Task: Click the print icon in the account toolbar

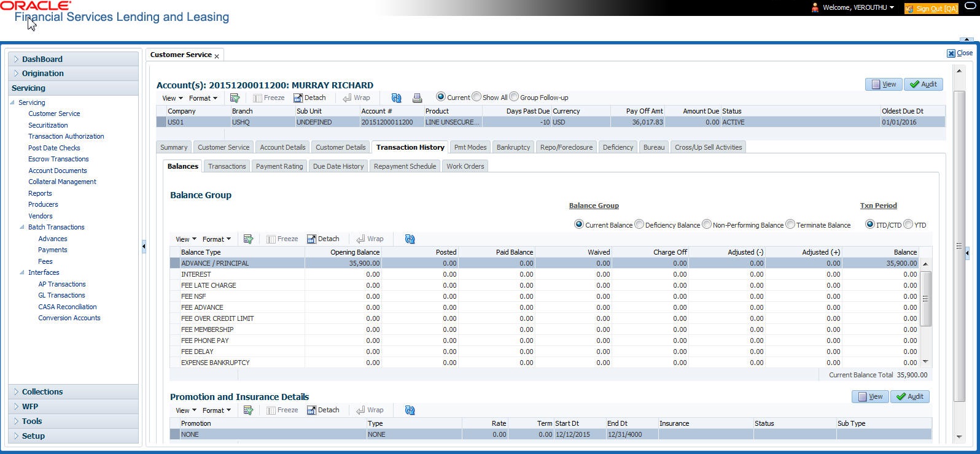Action: click(x=417, y=98)
